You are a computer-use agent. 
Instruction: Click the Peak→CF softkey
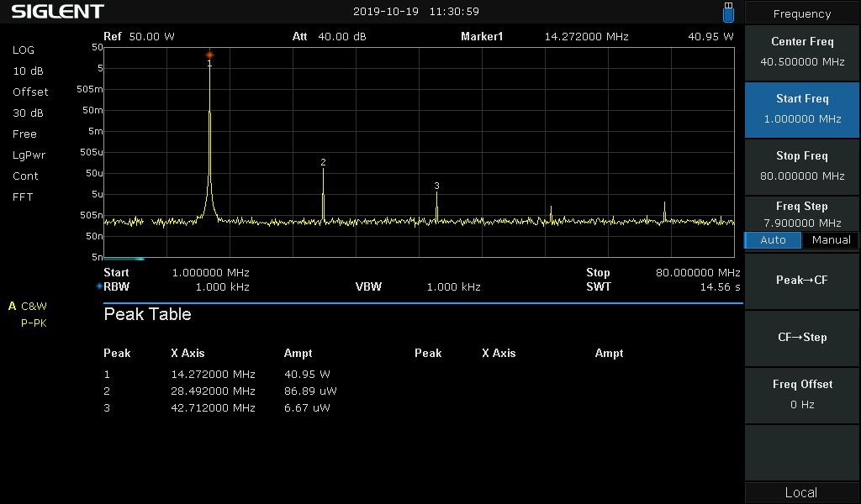click(x=801, y=281)
